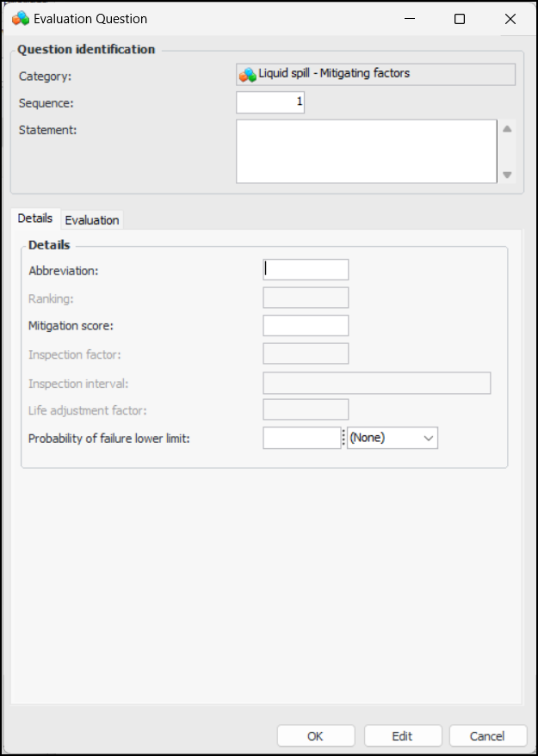Click the app icon in the title bar
This screenshot has width=538, height=756.
[21, 19]
